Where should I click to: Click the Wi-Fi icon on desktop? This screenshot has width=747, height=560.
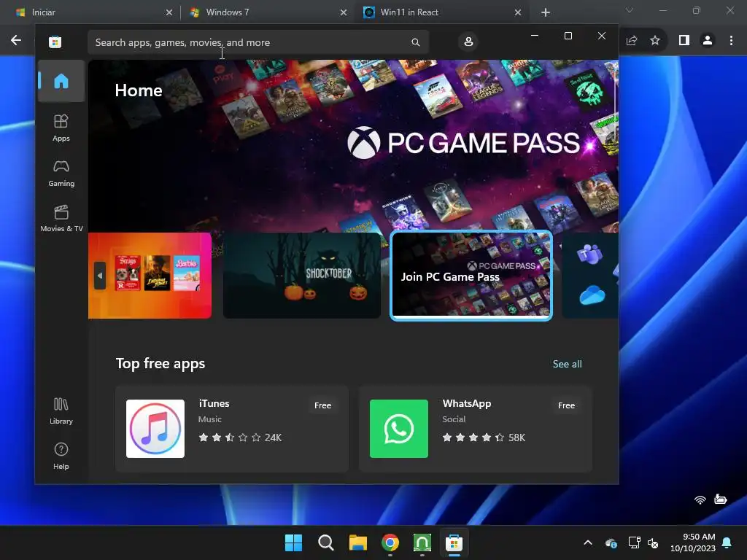click(700, 499)
